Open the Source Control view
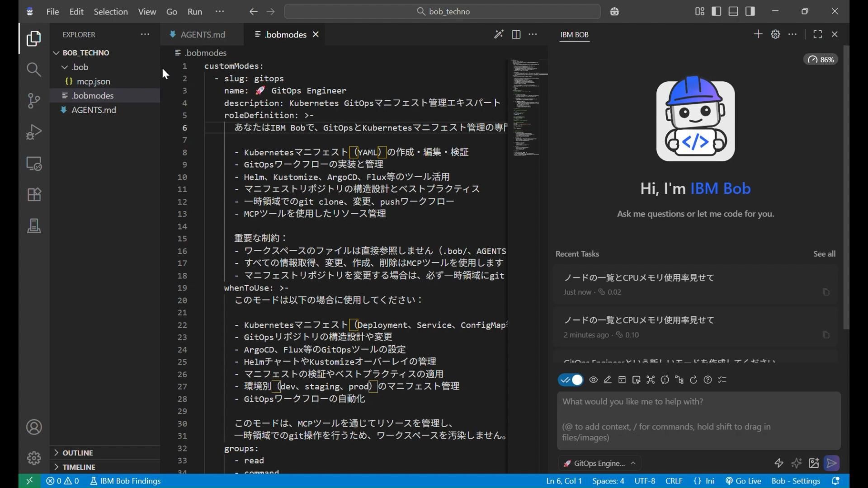The width and height of the screenshot is (868, 488). (x=34, y=100)
